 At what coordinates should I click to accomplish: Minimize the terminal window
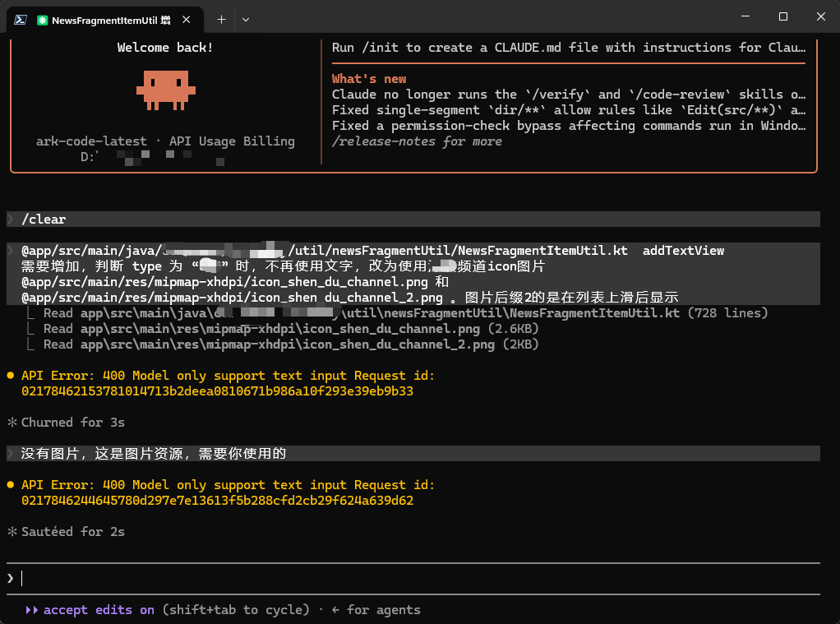(745, 16)
